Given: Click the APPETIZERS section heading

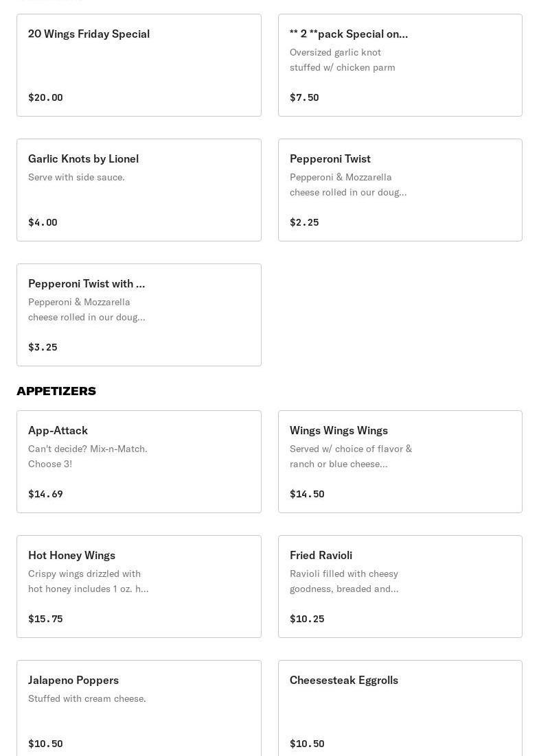Looking at the screenshot, I should click(56, 391).
